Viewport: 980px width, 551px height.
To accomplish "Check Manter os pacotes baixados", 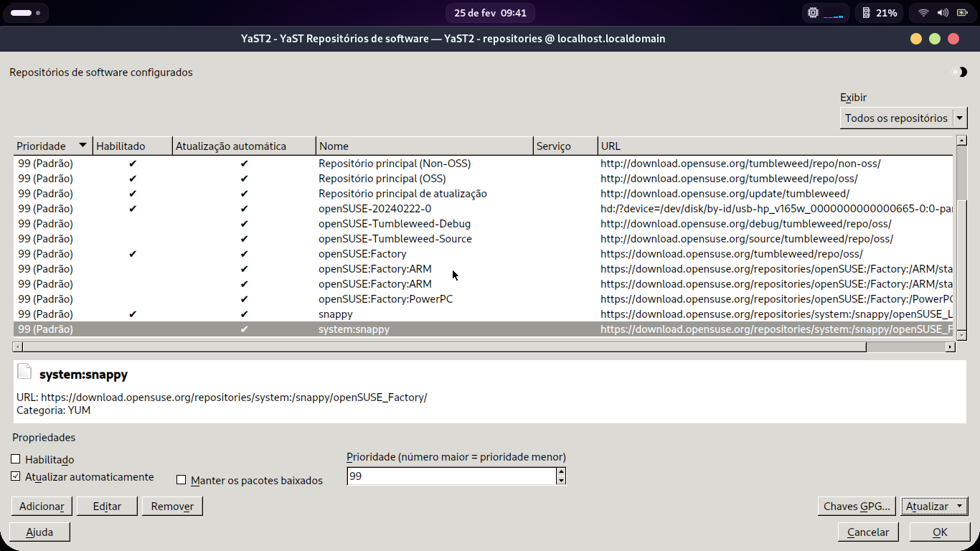I will [x=182, y=480].
